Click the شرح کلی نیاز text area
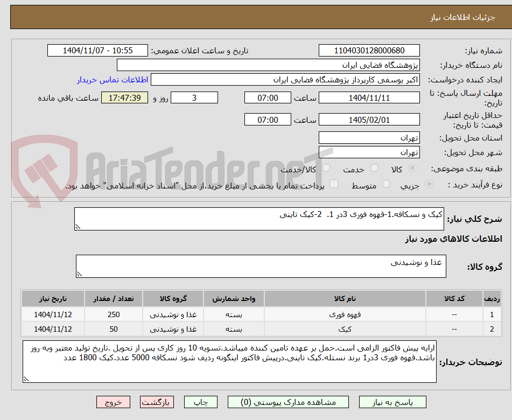The height and width of the screenshot is (420, 512). [259, 219]
